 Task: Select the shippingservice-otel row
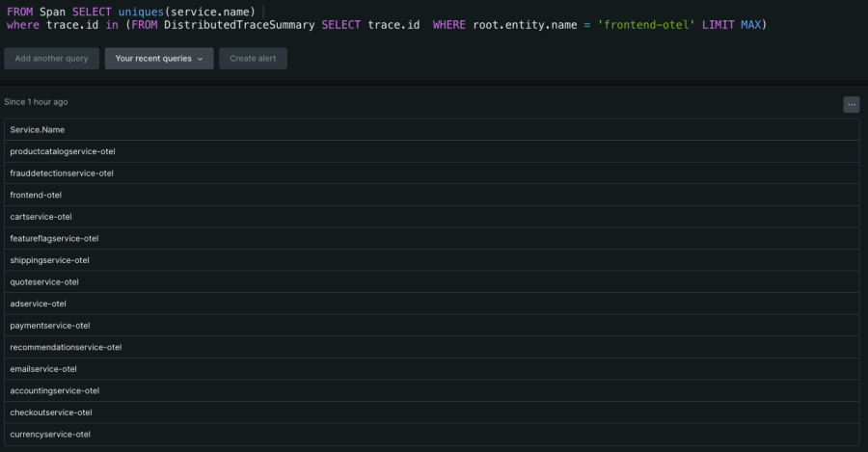49,260
